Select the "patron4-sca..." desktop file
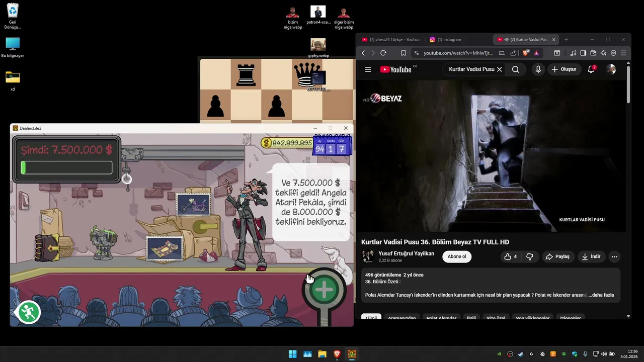The width and height of the screenshot is (644, 362). click(x=318, y=15)
